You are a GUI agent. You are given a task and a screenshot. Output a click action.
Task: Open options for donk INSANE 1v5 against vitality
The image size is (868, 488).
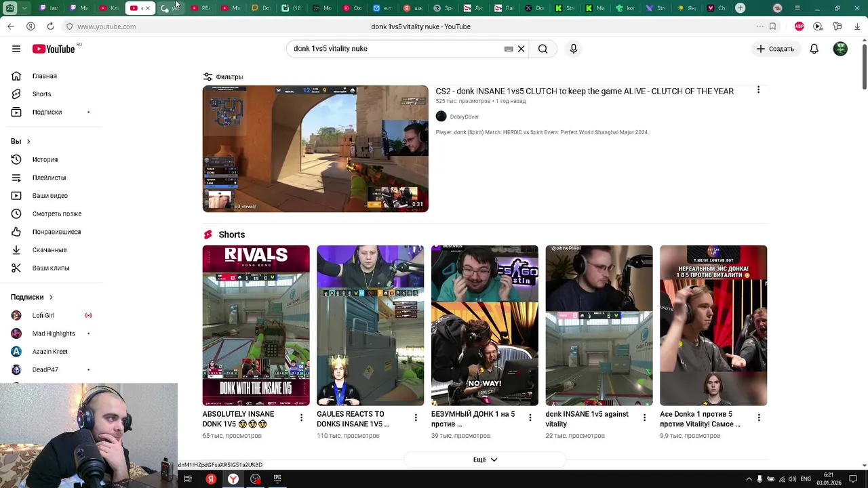[x=645, y=418]
